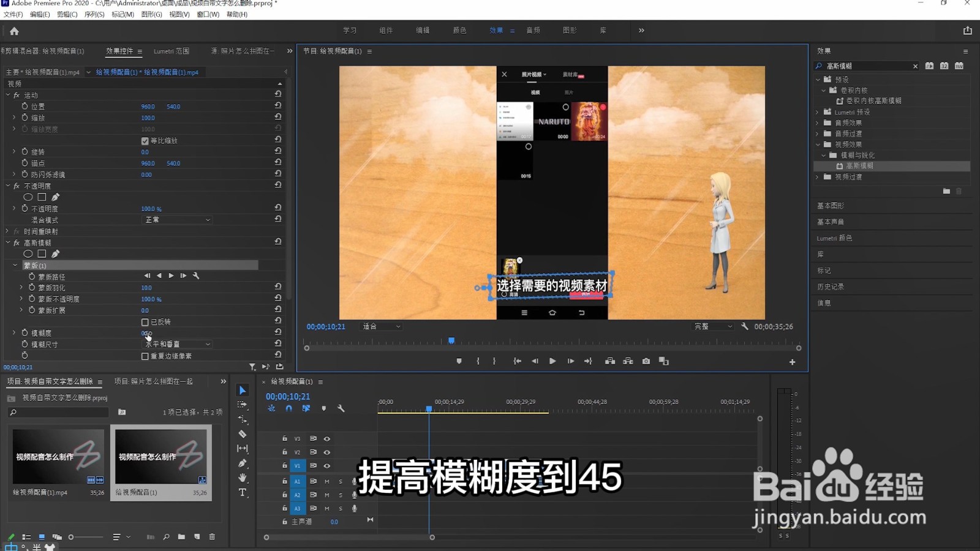
Task: Switch to the 颜色 workspace tab
Action: 459,29
